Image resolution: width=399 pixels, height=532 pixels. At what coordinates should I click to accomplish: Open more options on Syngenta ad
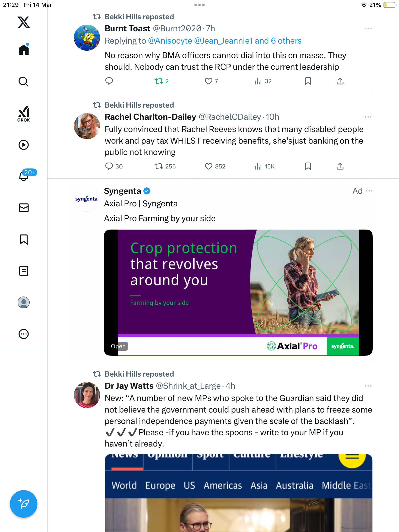pos(369,191)
